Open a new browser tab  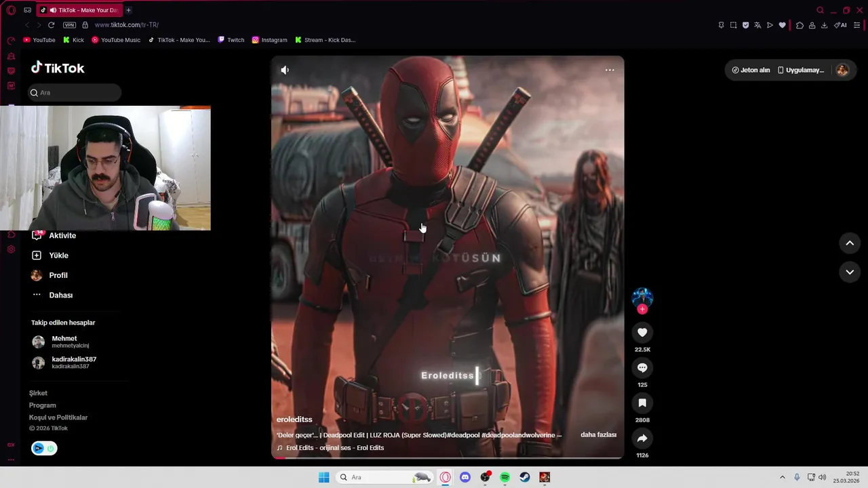128,10
